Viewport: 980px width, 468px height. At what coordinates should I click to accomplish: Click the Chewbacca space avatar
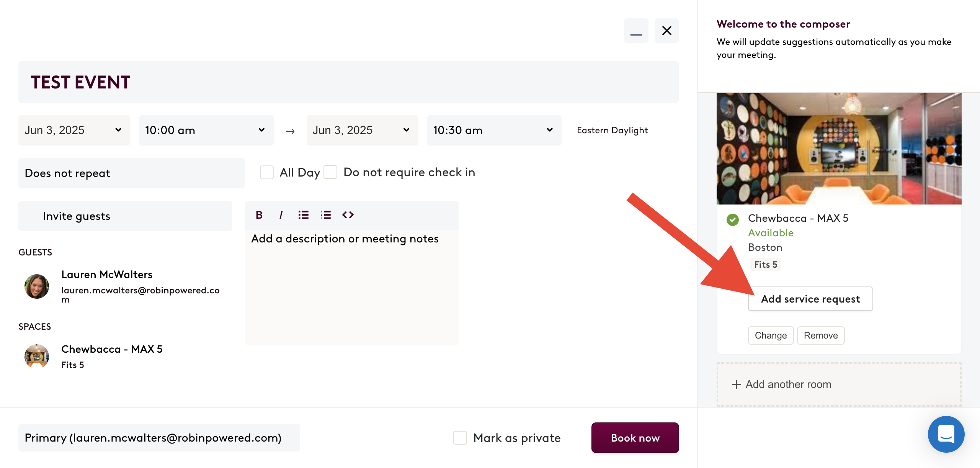(37, 356)
